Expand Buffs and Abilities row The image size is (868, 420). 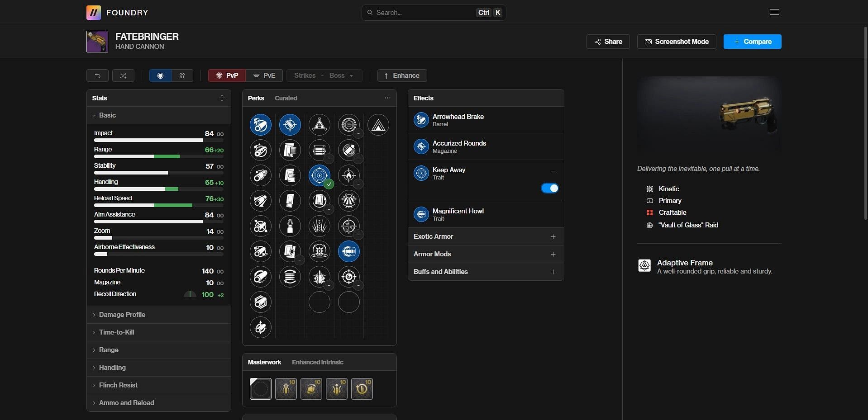486,272
